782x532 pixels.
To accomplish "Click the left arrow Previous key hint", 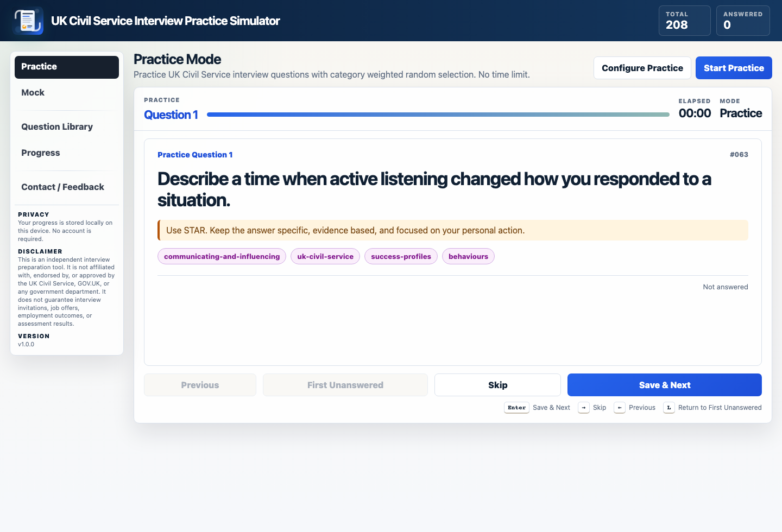I will click(x=620, y=408).
